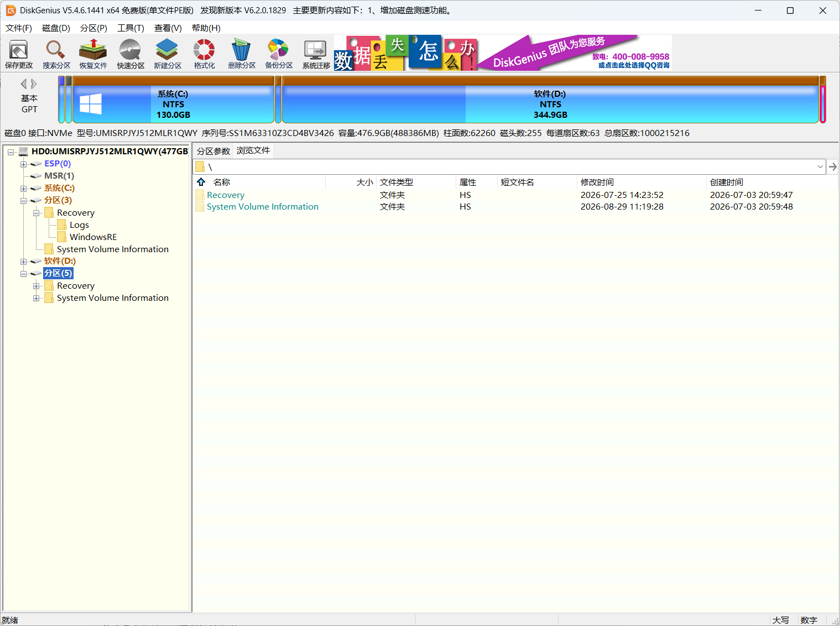Launch the 系统迁移 system migration tool
Viewport: 840px width, 626px height.
(x=316, y=54)
